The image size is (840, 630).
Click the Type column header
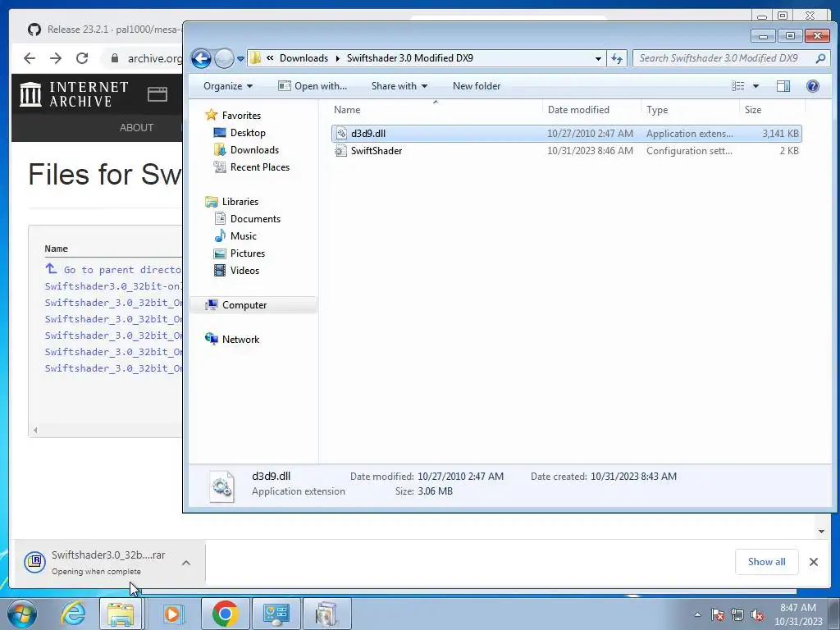[690, 110]
